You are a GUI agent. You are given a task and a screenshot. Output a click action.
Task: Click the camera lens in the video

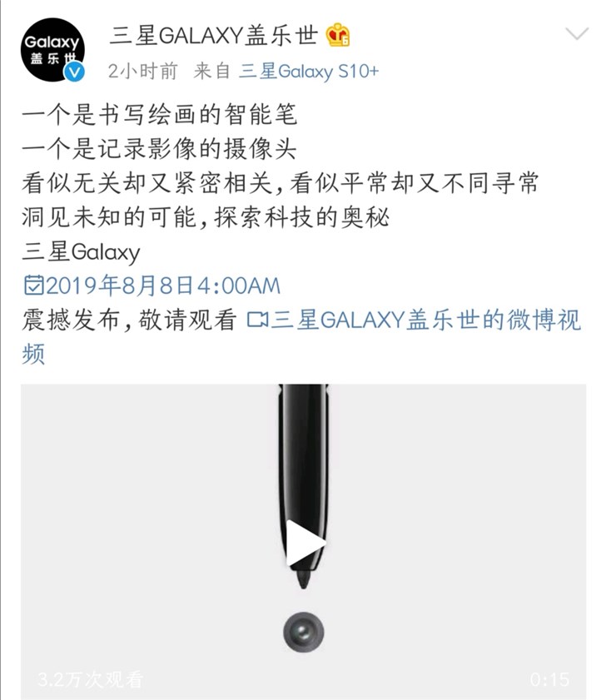304,633
